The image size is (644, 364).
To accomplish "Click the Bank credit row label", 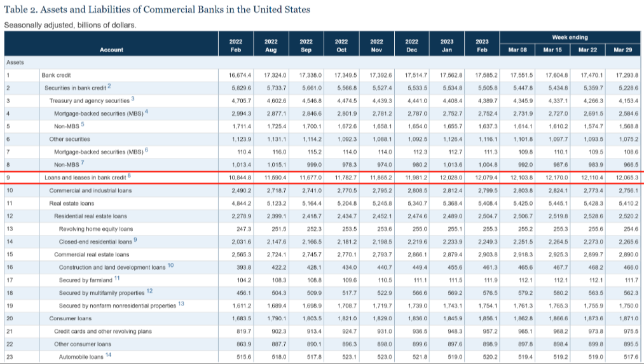I will 56,75.
